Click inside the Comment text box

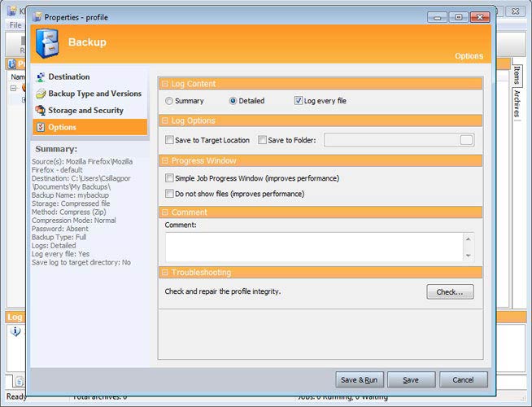coord(314,247)
